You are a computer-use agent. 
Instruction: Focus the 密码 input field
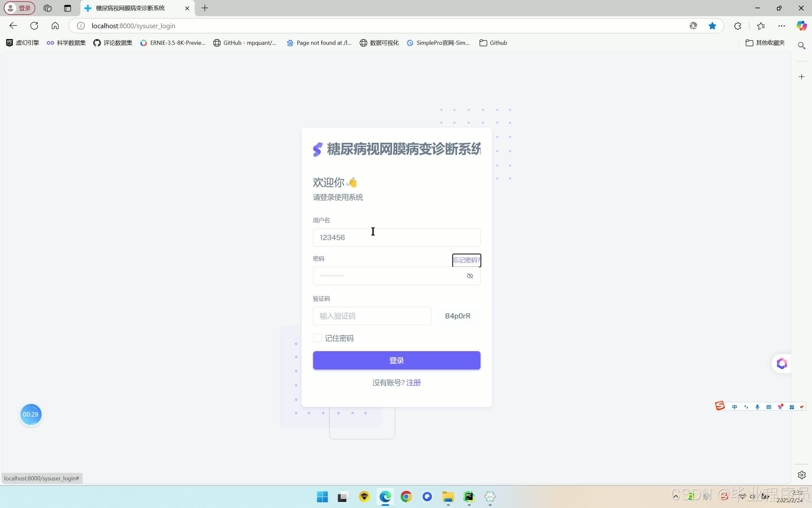396,276
